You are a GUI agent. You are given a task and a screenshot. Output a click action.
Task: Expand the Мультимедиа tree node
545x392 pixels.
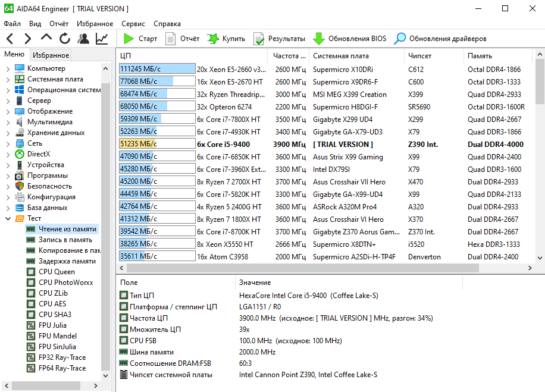pyautogui.click(x=8, y=123)
